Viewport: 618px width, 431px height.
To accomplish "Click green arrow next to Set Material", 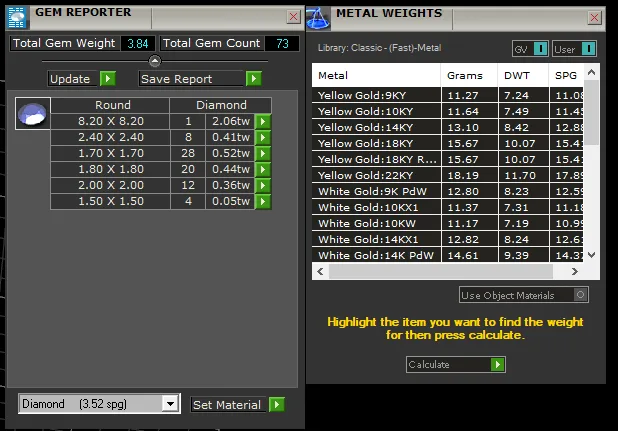I will click(277, 405).
